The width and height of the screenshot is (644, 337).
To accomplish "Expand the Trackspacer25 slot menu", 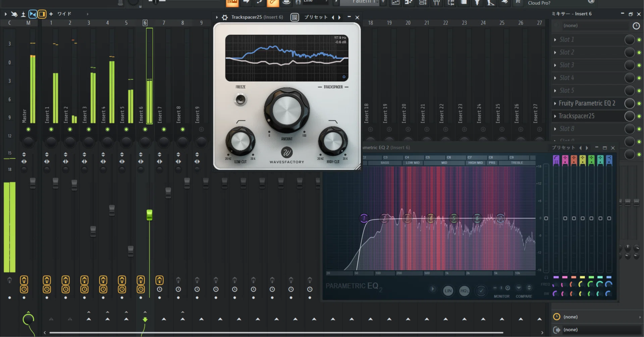I will click(555, 116).
